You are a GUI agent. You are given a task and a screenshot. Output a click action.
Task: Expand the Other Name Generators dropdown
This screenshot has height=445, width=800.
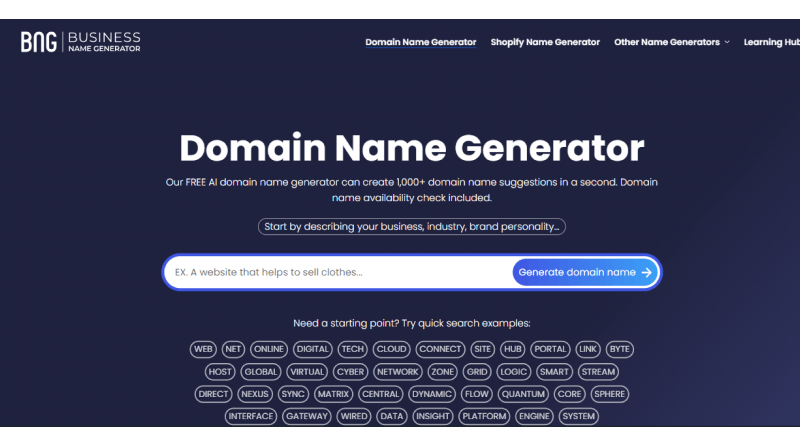coord(671,42)
